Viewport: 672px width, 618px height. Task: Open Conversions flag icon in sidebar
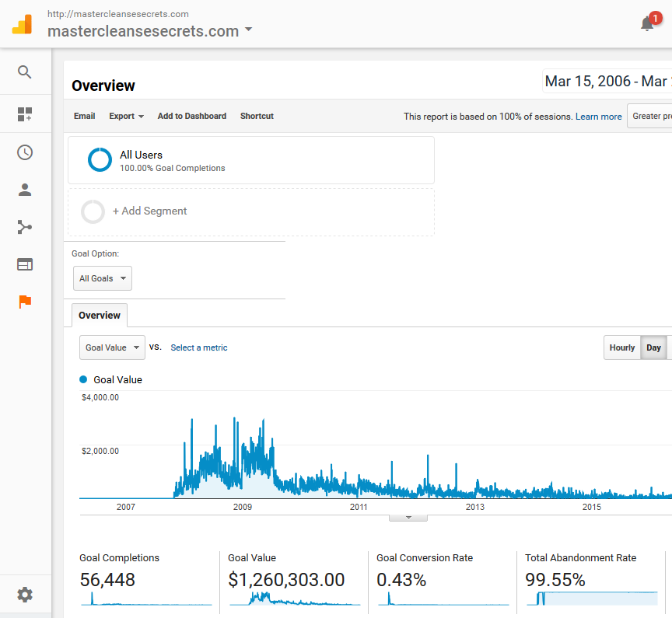25,302
